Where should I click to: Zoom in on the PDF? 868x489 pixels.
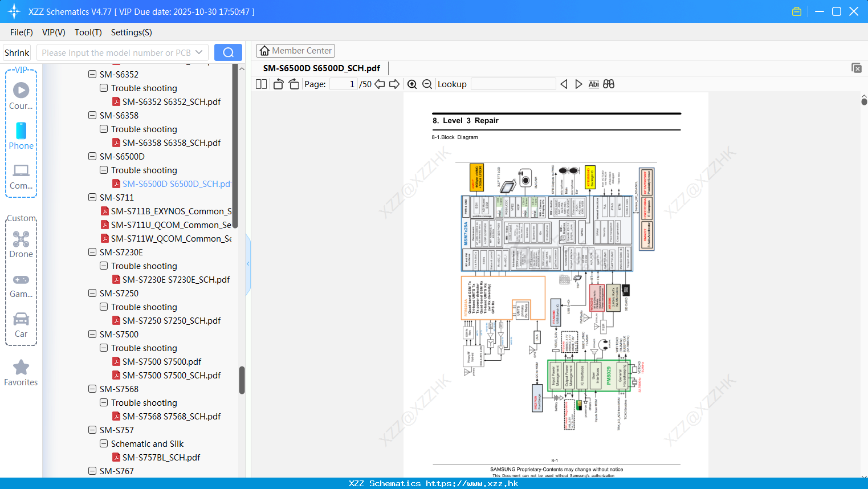tap(412, 84)
